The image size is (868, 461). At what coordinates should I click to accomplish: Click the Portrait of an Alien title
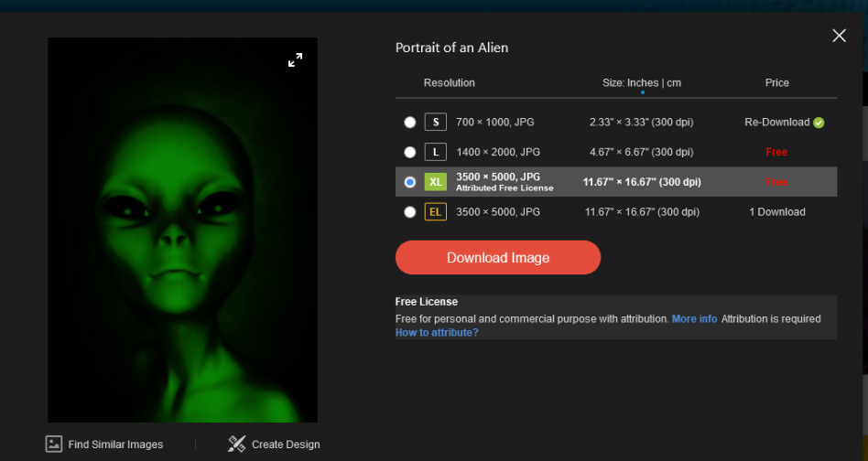tap(451, 48)
